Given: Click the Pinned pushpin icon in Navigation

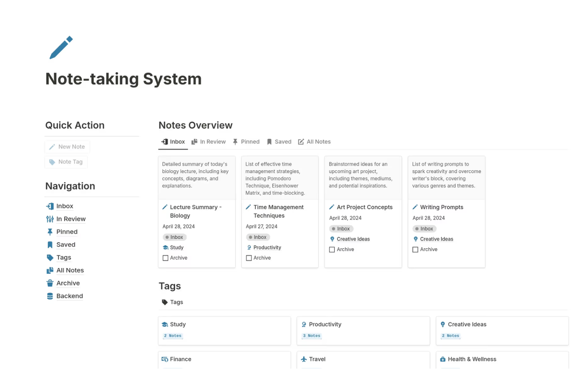Looking at the screenshot, I should pyautogui.click(x=50, y=232).
